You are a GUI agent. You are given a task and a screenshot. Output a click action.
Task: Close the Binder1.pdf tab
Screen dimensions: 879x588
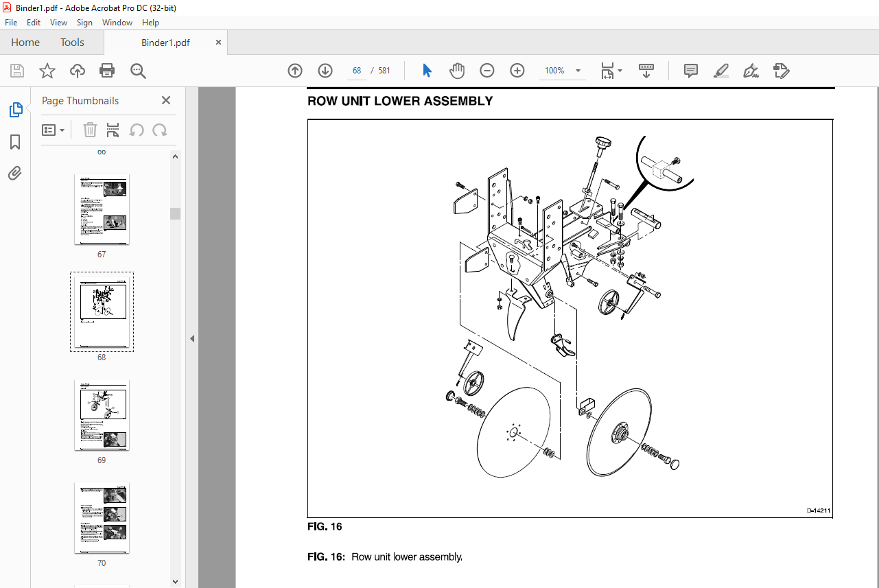point(219,43)
